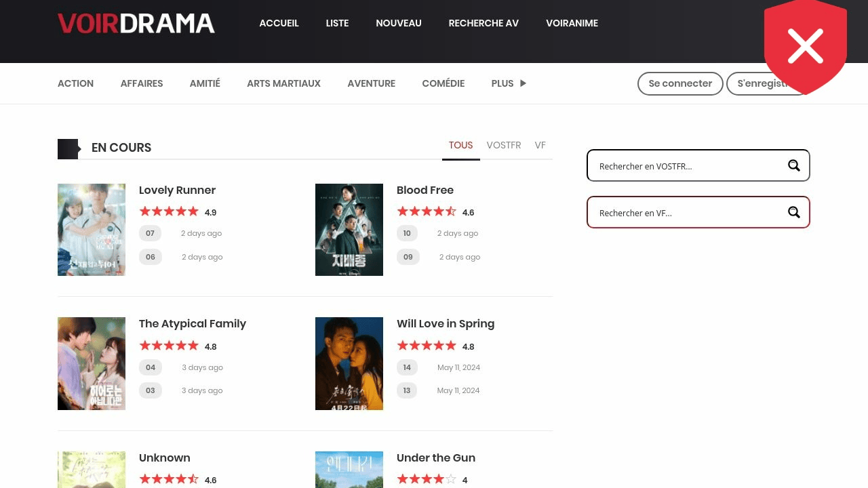Browse the ARTS MARTIAUX genre

[x=283, y=83]
